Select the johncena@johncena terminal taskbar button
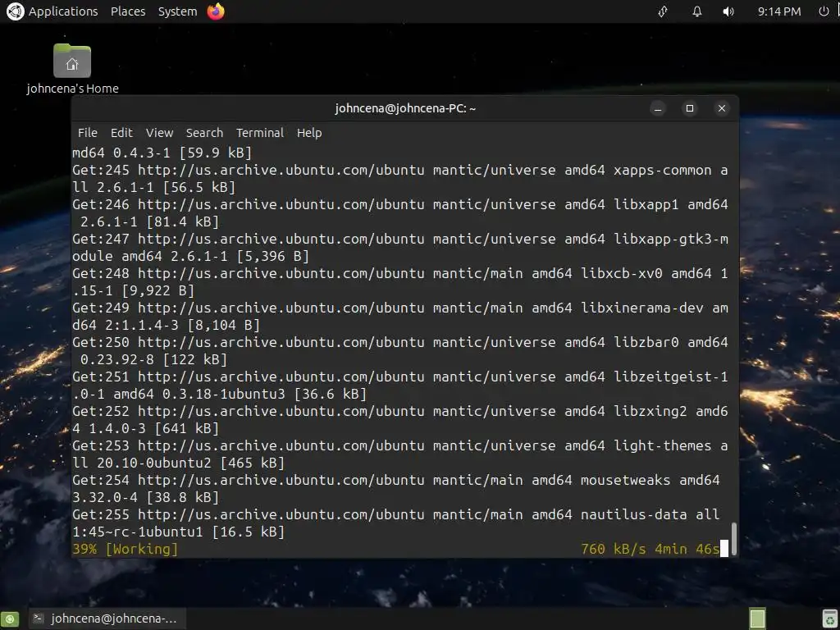 (107, 619)
